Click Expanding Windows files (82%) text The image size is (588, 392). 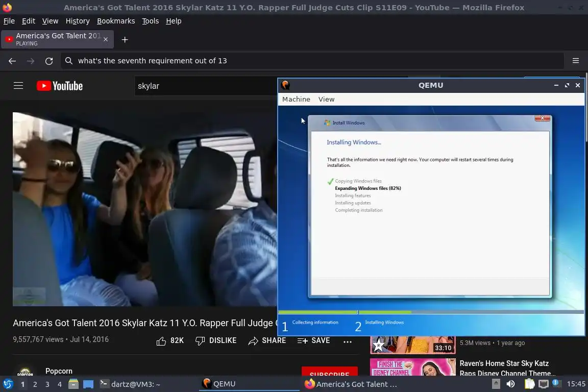pos(368,188)
